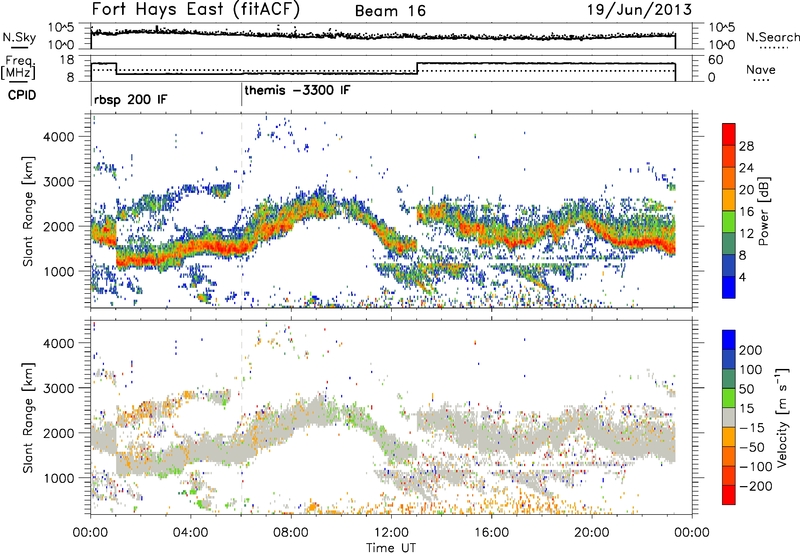Pick the bright green segment of Velocity colorbar
This screenshot has height=554, width=800.
click(x=729, y=398)
